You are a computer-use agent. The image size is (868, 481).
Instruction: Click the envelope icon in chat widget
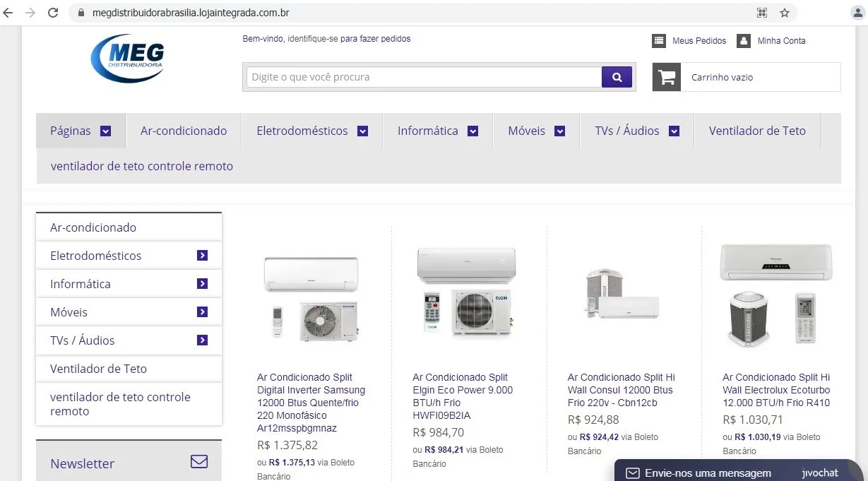pos(633,473)
